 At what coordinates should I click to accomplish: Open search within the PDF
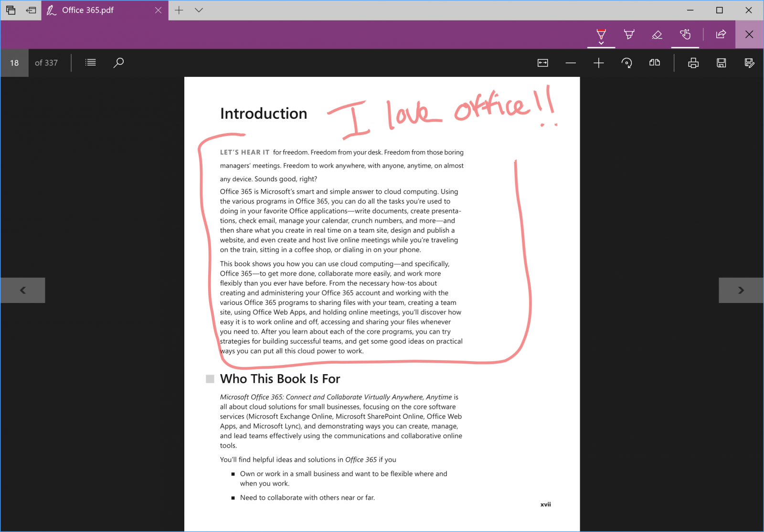tap(118, 63)
